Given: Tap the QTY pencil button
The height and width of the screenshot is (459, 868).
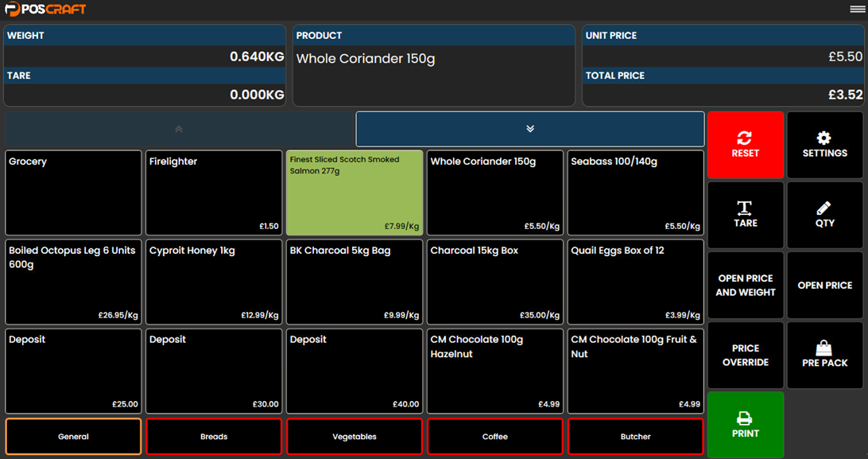Looking at the screenshot, I should (824, 215).
